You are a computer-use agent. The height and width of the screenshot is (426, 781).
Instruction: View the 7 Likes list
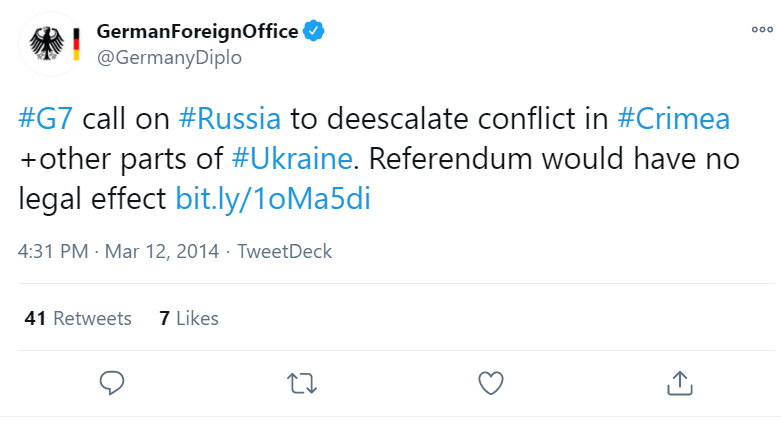click(x=188, y=318)
